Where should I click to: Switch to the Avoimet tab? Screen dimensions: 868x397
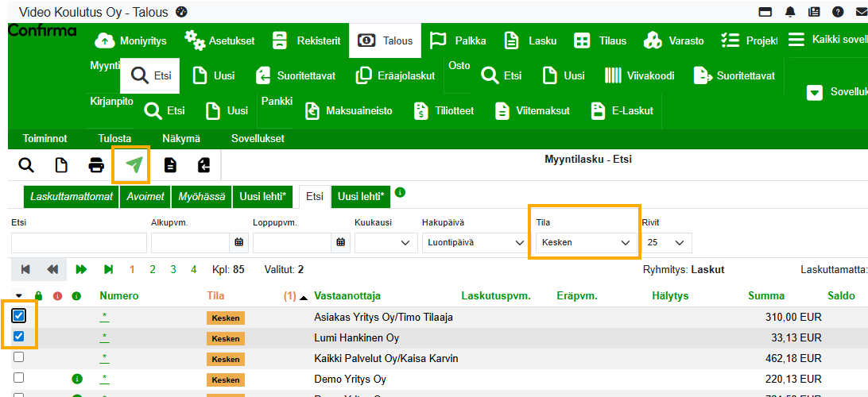(x=144, y=196)
